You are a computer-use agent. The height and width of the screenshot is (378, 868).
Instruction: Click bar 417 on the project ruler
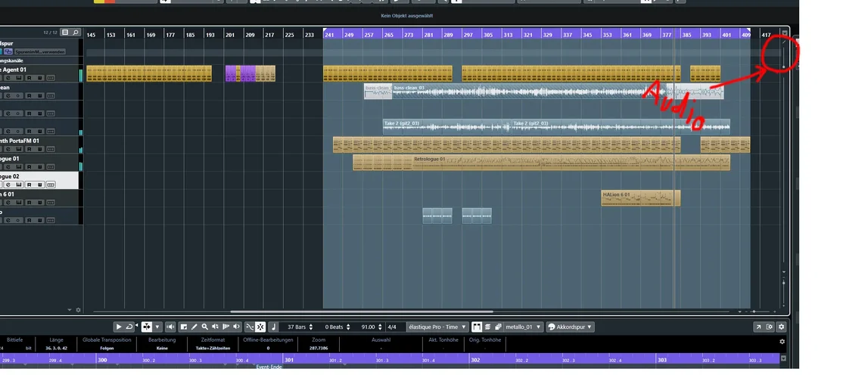766,35
